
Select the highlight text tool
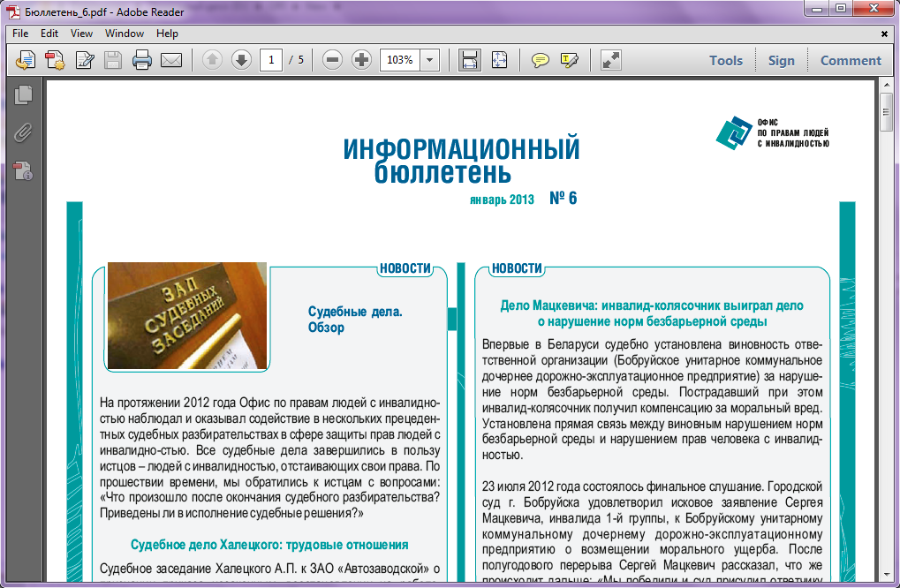(x=569, y=60)
